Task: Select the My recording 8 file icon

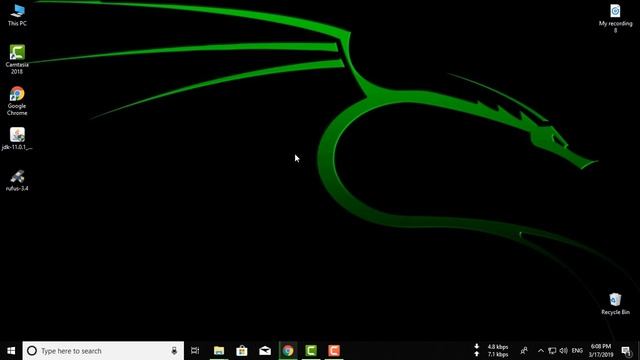Action: (x=615, y=18)
